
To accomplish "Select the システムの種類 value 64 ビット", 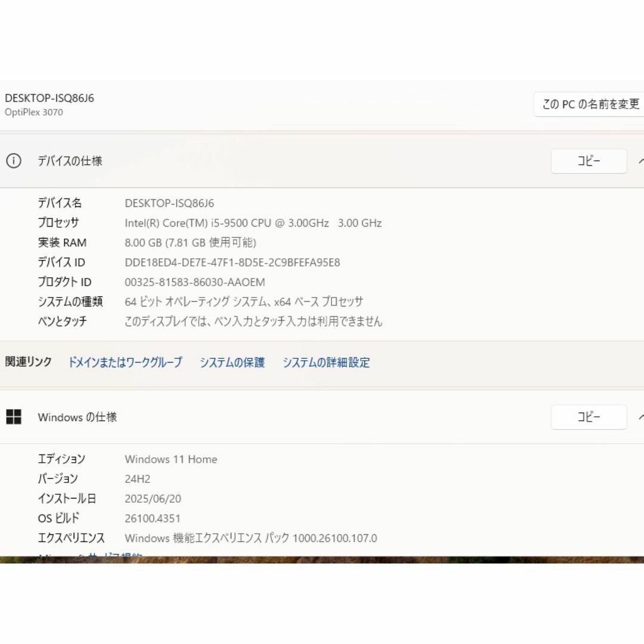I will click(244, 302).
